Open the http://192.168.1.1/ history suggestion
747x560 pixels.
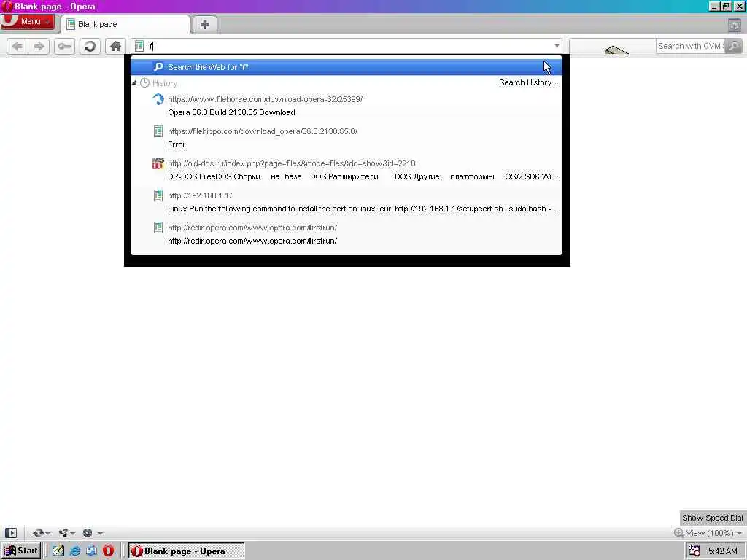347,202
